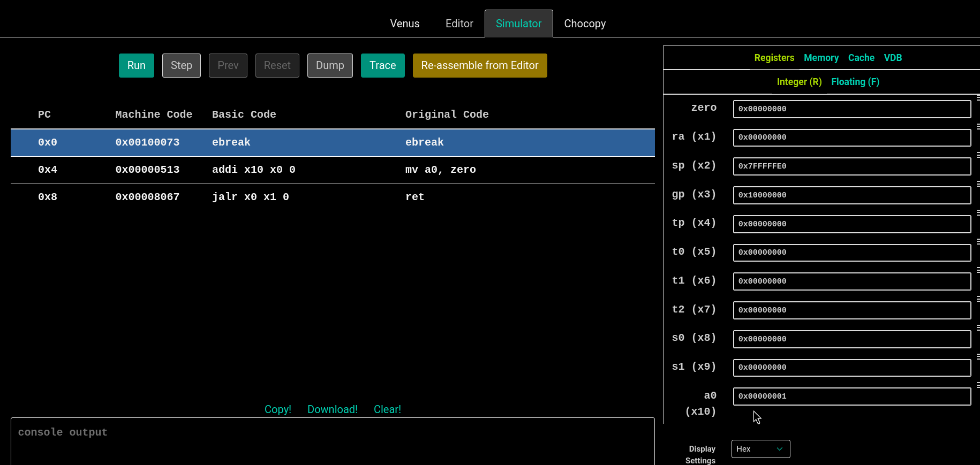Image resolution: width=980 pixels, height=465 pixels.
Task: Open the VDB panel tab
Action: (893, 58)
